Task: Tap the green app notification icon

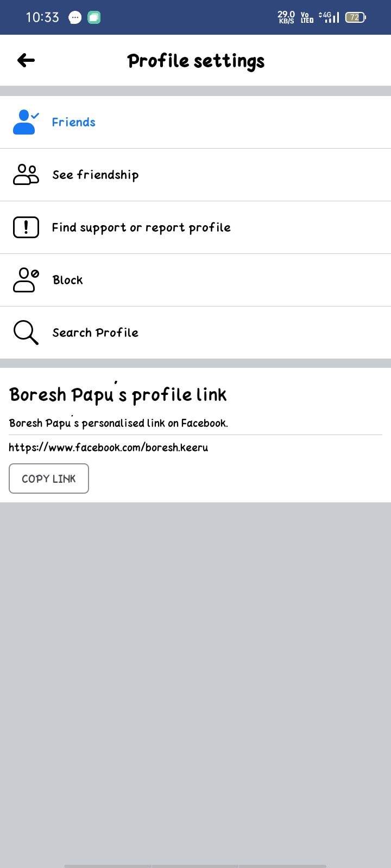Action: click(x=94, y=17)
